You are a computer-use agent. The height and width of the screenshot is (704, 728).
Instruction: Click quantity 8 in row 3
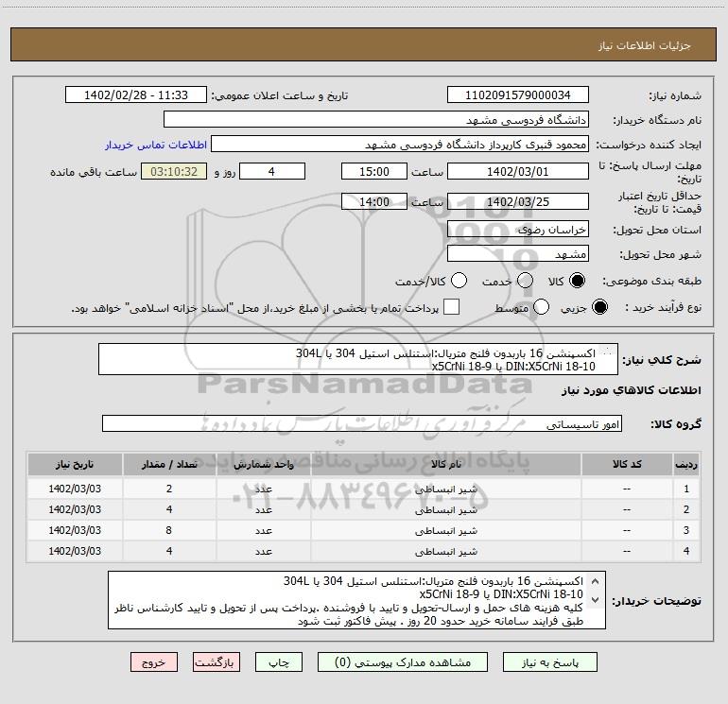[169, 530]
